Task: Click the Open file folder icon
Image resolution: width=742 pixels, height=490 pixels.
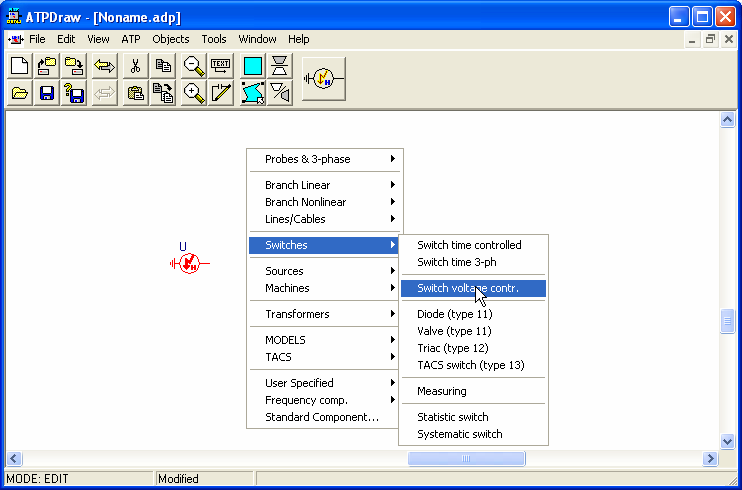Action: pos(20,93)
